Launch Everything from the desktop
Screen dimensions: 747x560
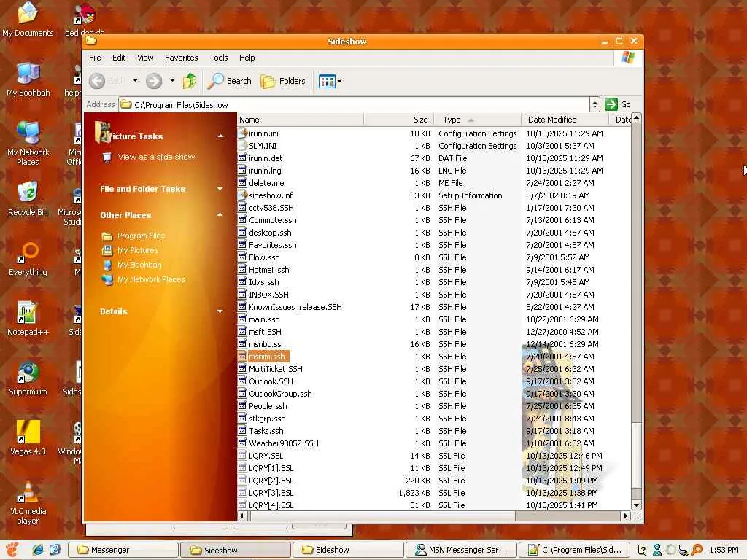click(28, 259)
